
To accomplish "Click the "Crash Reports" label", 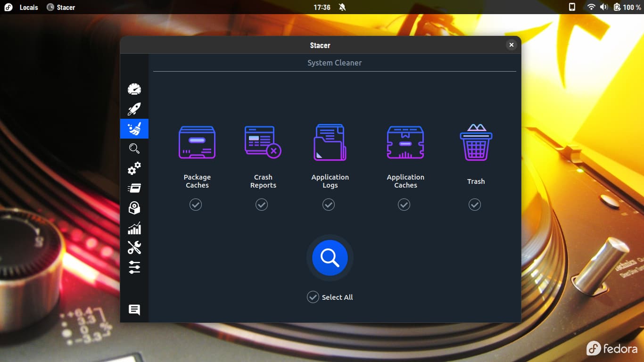I will [x=263, y=181].
